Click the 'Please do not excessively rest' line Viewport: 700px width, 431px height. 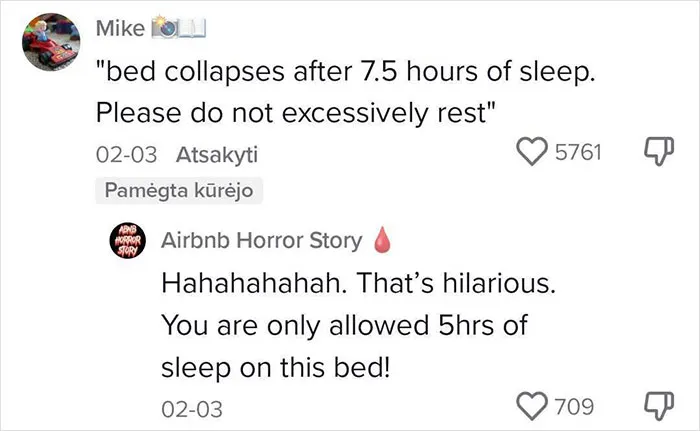point(296,113)
